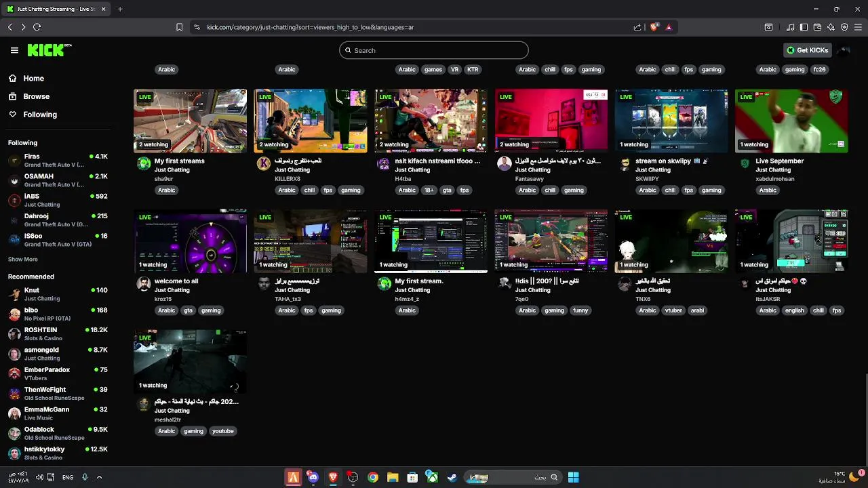The width and height of the screenshot is (868, 488).
Task: Select the vtuber tag under TNX6
Action: [x=673, y=310]
